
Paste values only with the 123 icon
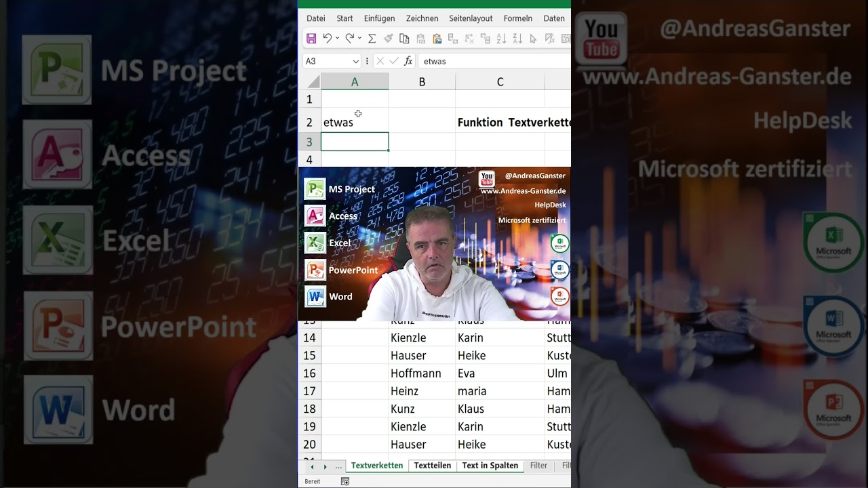[420, 39]
